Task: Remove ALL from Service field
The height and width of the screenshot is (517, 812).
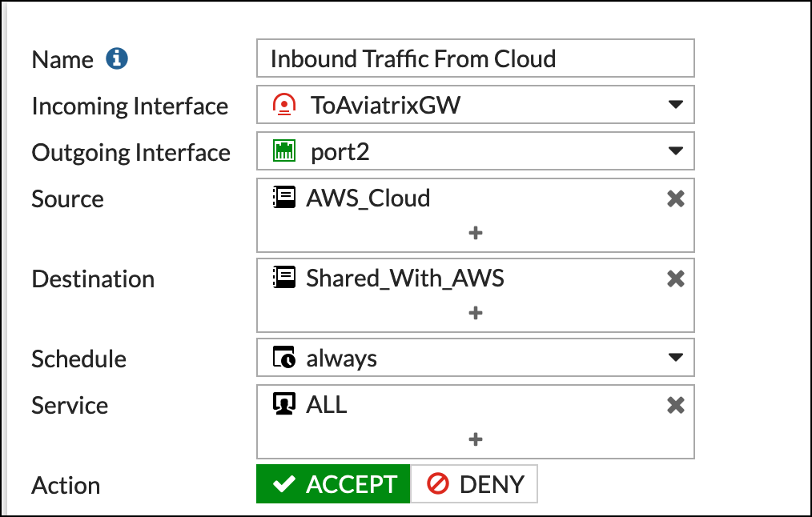Action: click(676, 405)
